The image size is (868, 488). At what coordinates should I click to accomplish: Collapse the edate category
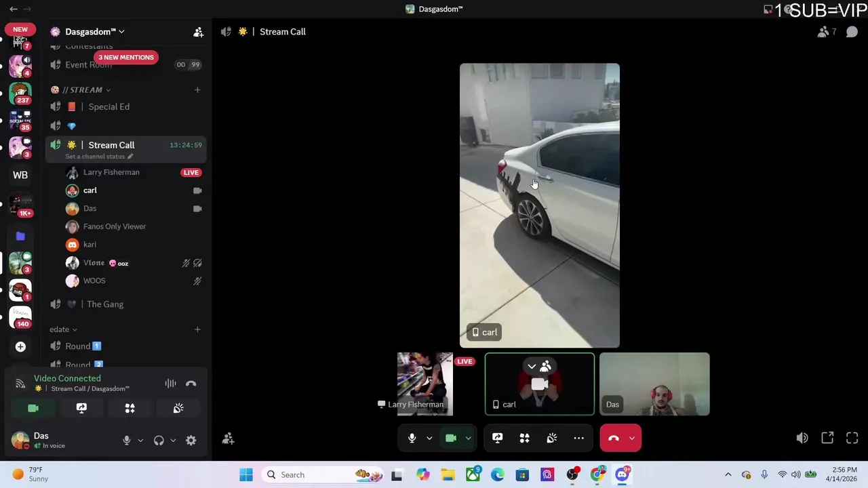point(63,329)
